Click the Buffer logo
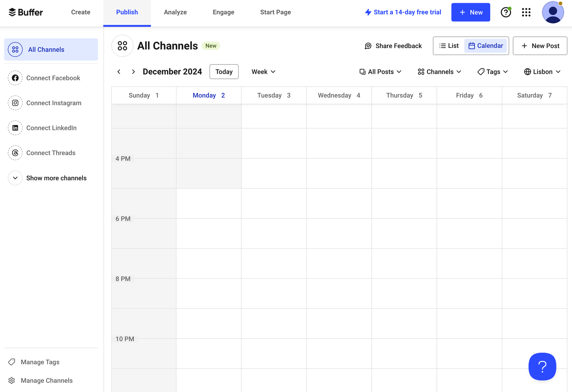The image size is (572, 392). pyautogui.click(x=26, y=12)
